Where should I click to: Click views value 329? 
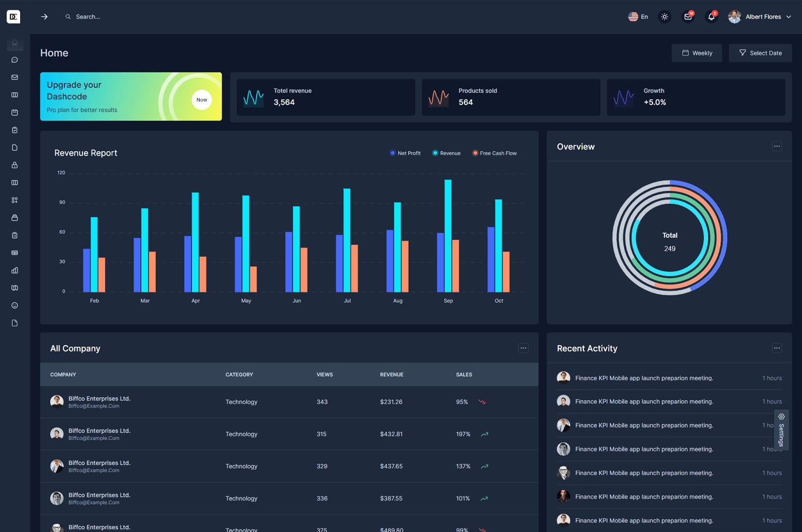322,467
